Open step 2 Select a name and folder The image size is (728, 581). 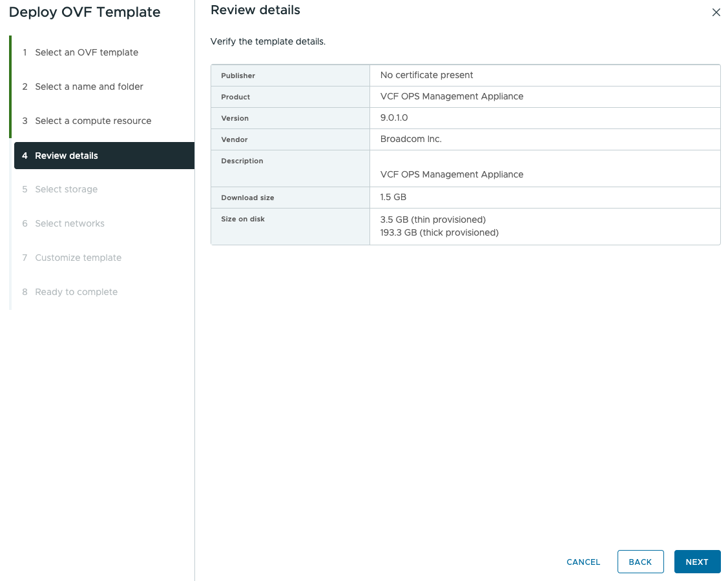[88, 87]
